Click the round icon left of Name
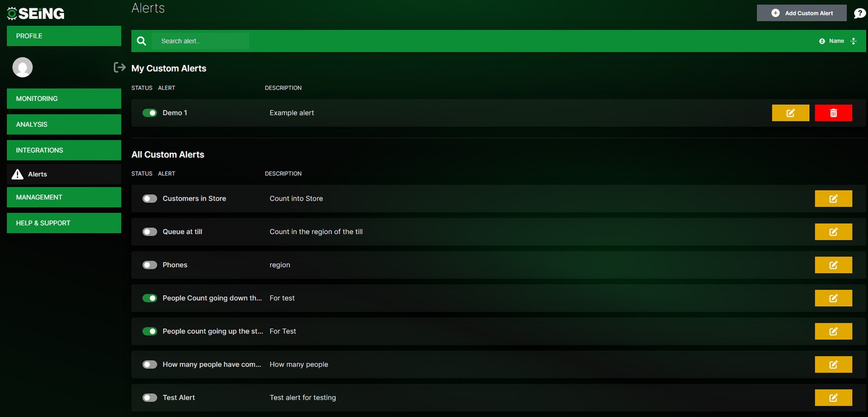The width and height of the screenshot is (868, 417). (822, 41)
